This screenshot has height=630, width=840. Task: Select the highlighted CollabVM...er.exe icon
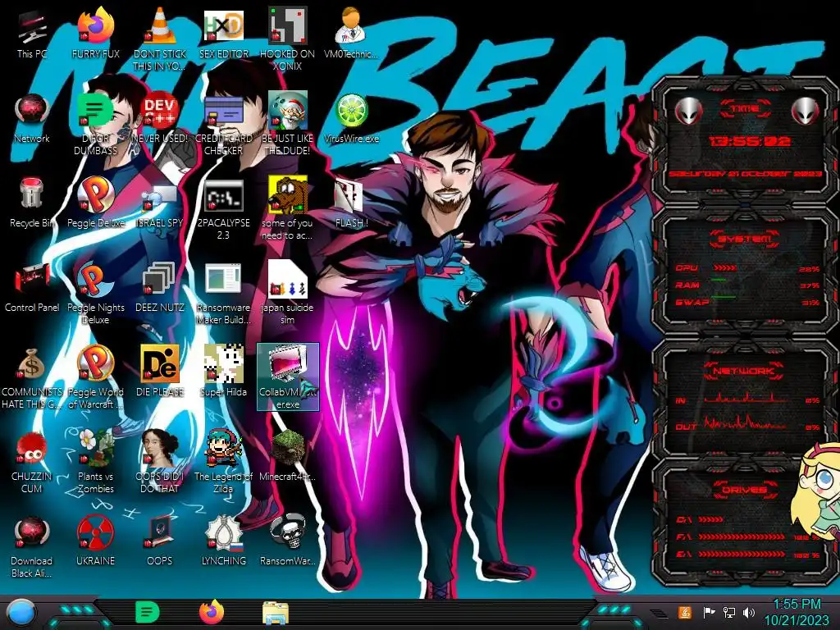pos(288,377)
